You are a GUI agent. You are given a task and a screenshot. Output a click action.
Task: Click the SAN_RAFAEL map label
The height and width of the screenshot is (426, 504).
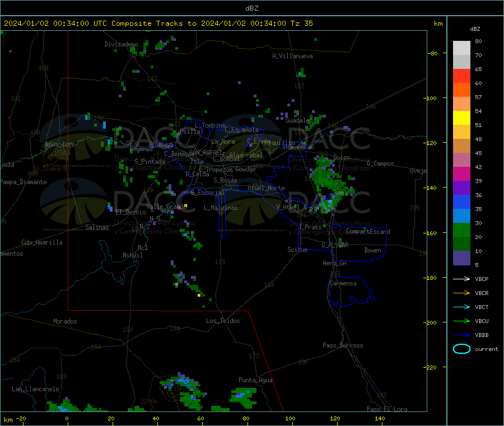tap(206, 152)
